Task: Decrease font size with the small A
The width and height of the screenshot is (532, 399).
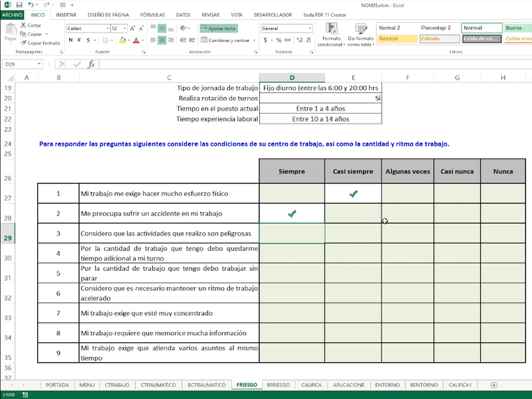Action: tap(141, 29)
